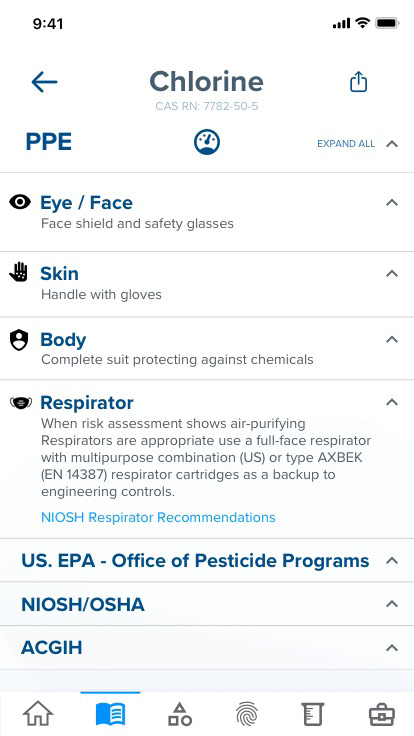Tap the gauge dial icon beside PPE
The image size is (414, 736).
(207, 142)
